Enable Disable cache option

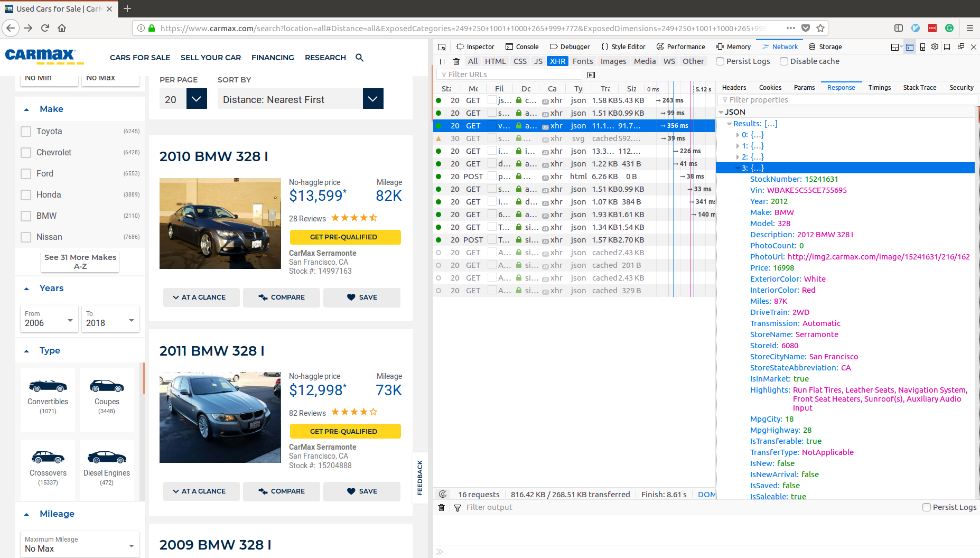pyautogui.click(x=784, y=61)
